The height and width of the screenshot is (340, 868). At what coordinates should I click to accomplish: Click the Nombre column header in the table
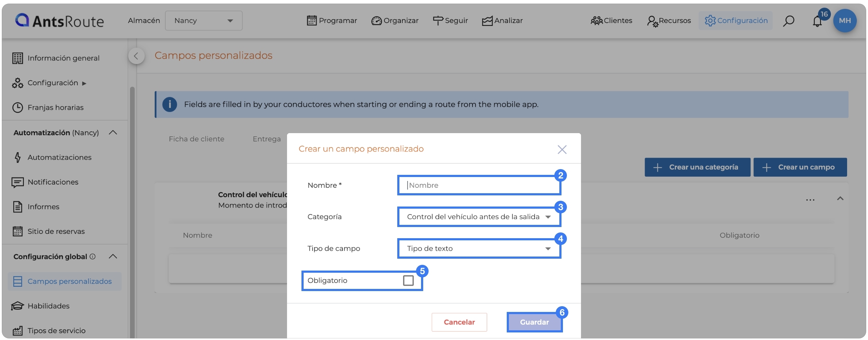coord(197,235)
